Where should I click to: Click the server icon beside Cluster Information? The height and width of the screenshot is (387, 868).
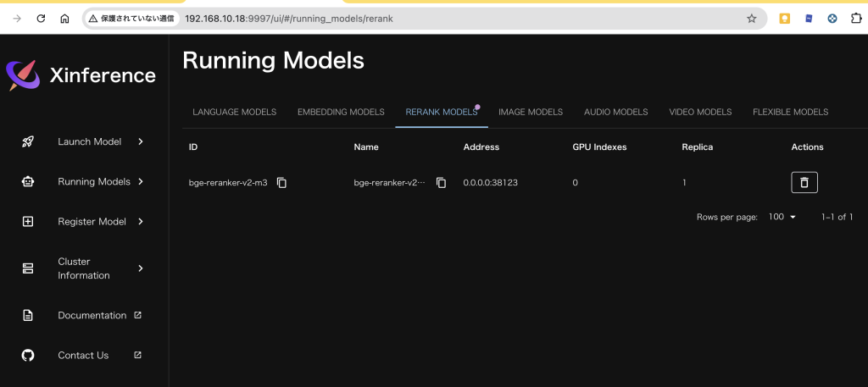click(x=28, y=268)
